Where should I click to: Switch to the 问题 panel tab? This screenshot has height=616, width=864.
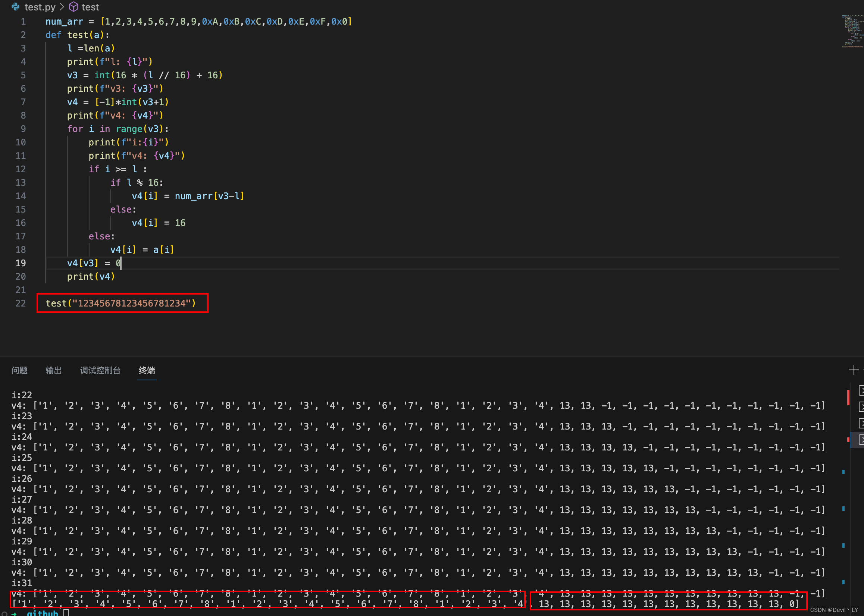(x=19, y=370)
